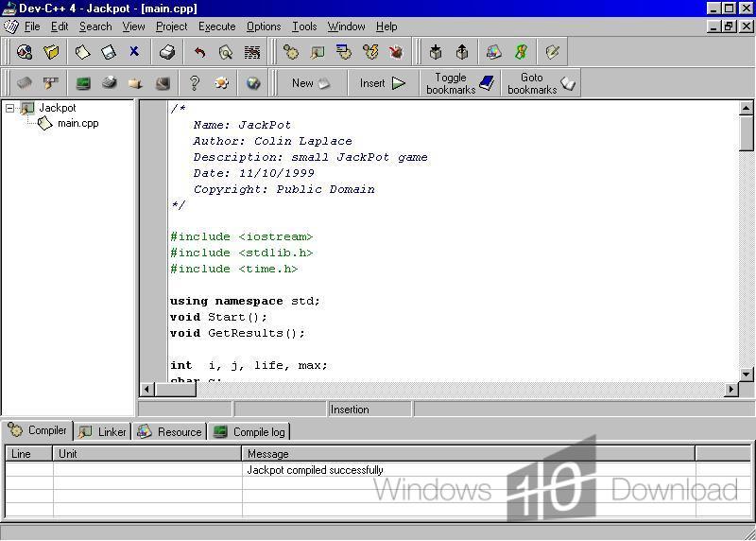
Task: Click the Earth globe web icon
Action: (253, 83)
